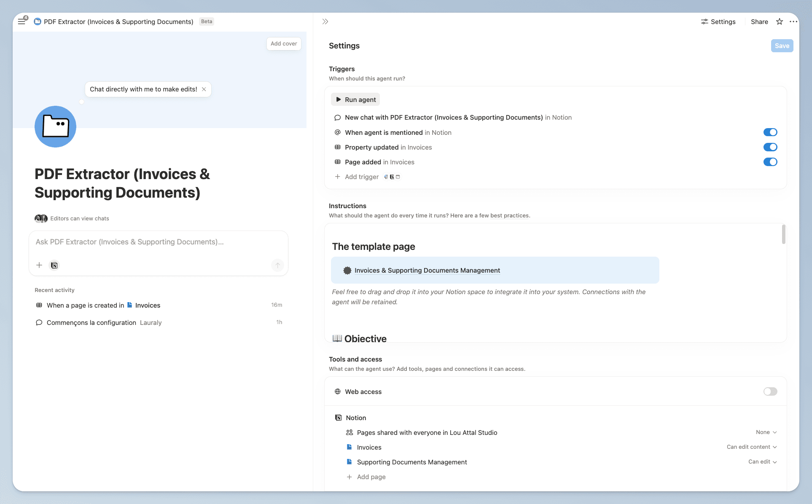Open 'When a page is created in Invoices' activity
The width and height of the screenshot is (812, 504).
tap(159, 305)
